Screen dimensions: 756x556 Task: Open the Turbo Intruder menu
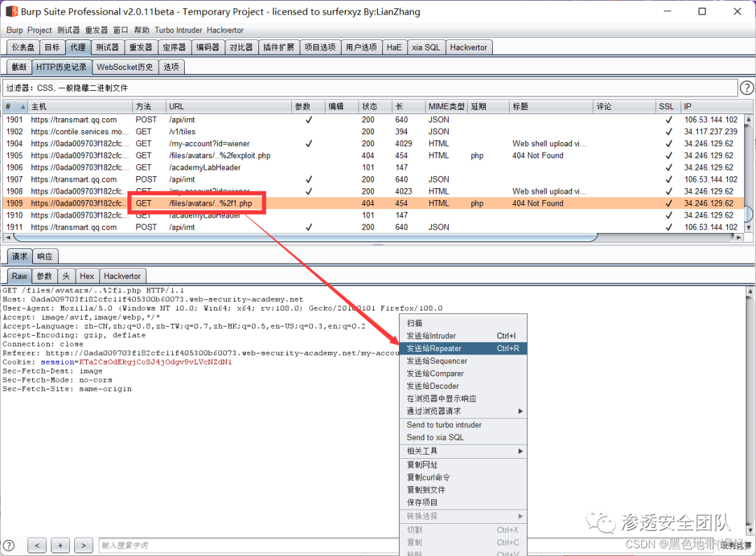[x=178, y=30]
